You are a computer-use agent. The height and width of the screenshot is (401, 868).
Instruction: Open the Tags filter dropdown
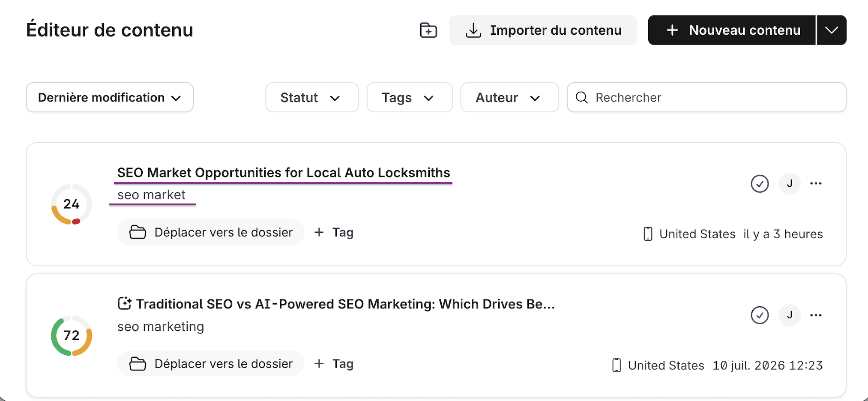tap(410, 97)
